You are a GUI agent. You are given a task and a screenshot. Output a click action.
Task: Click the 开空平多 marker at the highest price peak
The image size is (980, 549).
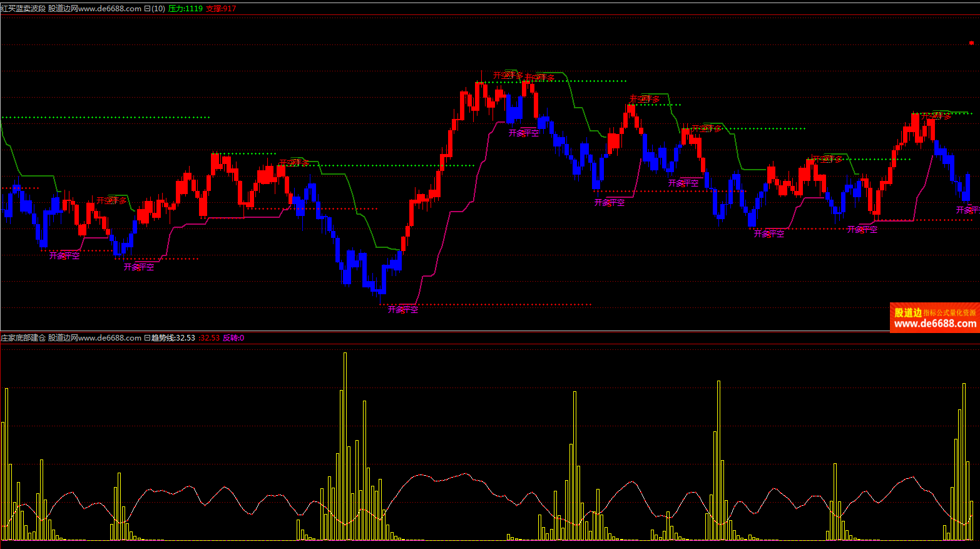(x=508, y=75)
